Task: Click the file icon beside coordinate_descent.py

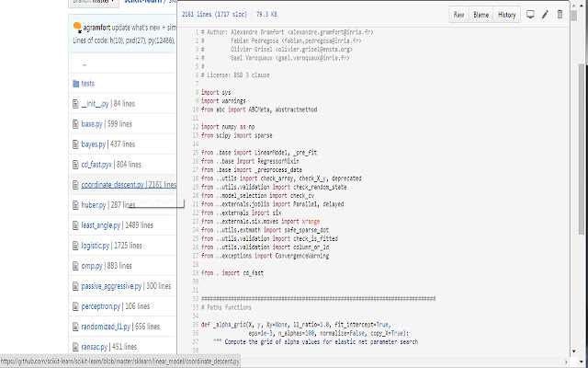Action: [75, 185]
